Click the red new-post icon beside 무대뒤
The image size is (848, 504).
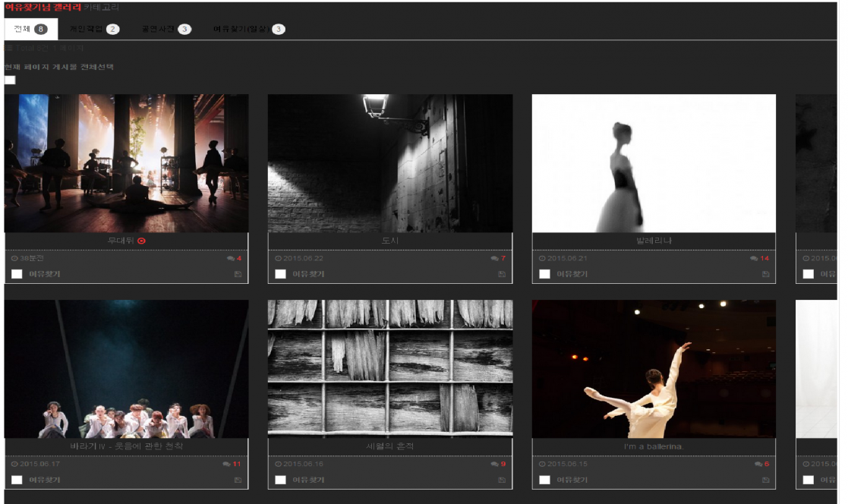click(142, 241)
